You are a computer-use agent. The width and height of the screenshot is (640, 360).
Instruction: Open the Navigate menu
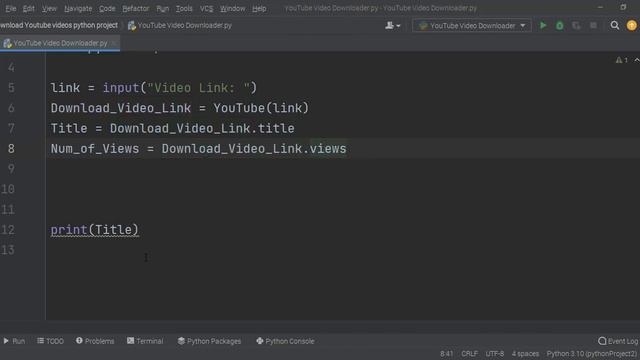pyautogui.click(x=78, y=9)
